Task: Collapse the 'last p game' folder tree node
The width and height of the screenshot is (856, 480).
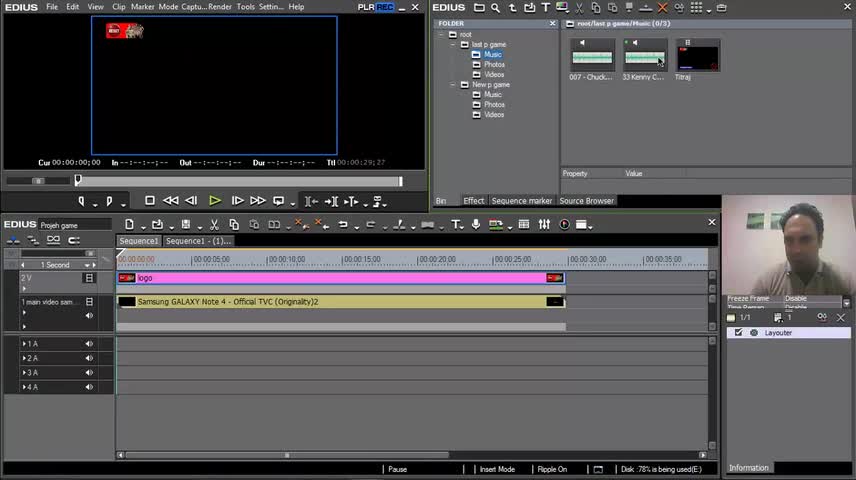Action: pyautogui.click(x=452, y=45)
